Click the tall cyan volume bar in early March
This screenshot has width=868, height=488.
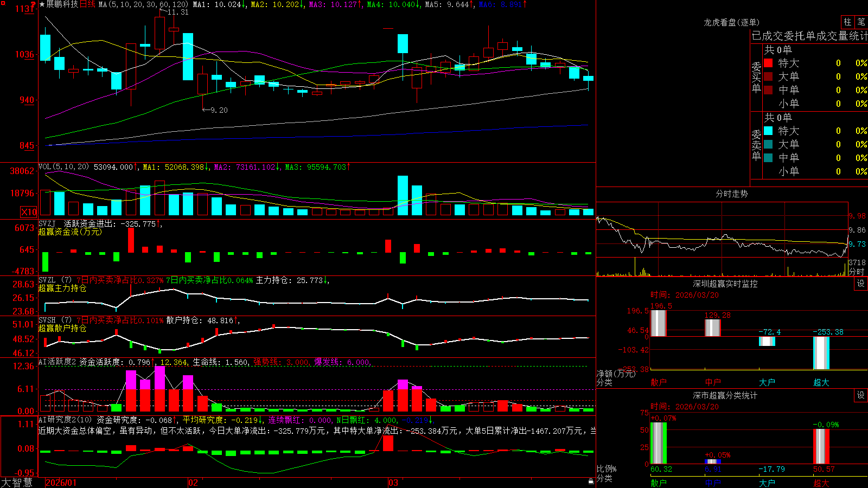click(403, 195)
